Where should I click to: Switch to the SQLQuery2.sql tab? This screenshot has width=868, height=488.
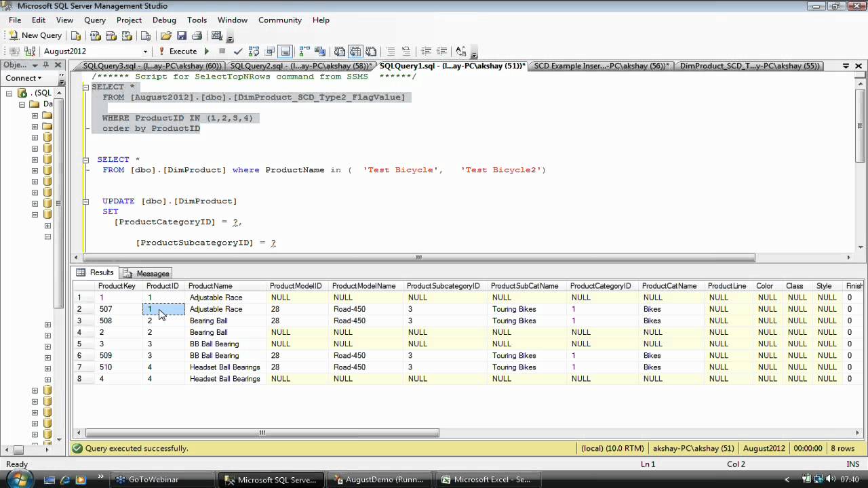pyautogui.click(x=300, y=66)
